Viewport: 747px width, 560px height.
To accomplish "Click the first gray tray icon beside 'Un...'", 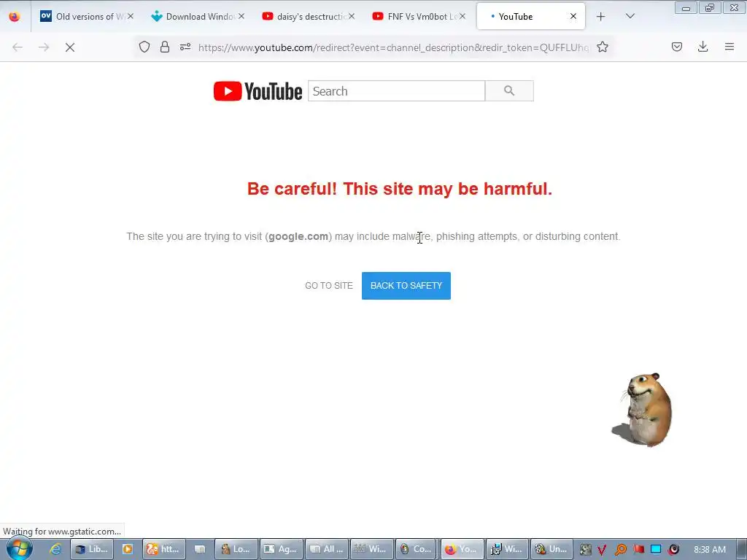I will pyautogui.click(x=585, y=550).
